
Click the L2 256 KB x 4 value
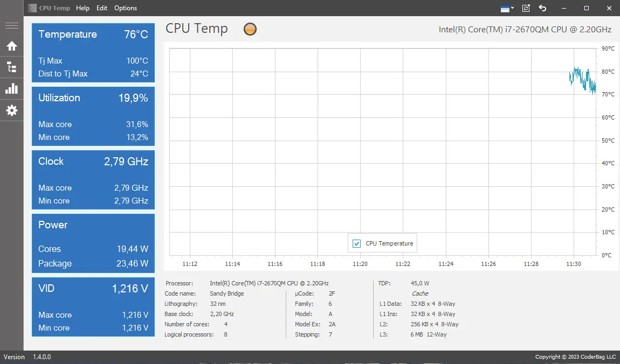point(434,325)
